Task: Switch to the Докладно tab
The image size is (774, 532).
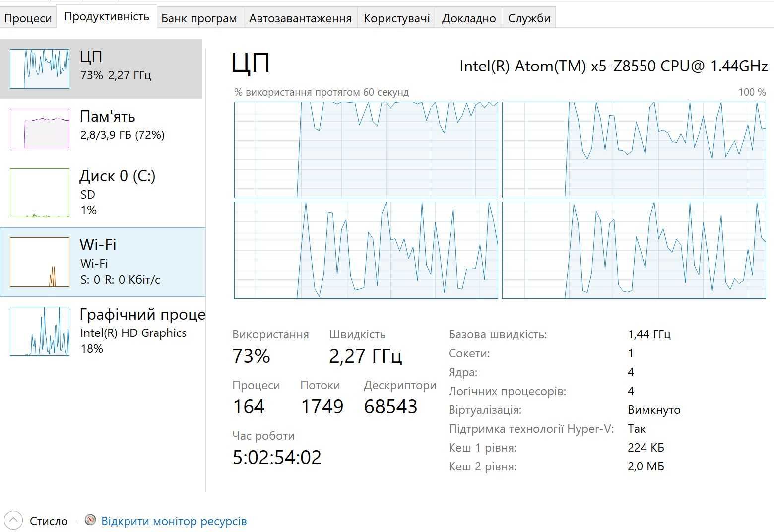Action: 469,18
